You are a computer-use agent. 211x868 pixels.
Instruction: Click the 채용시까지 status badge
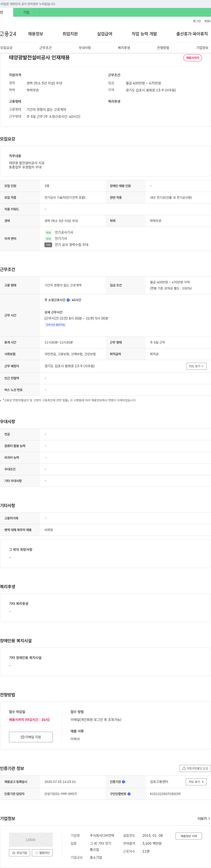(x=193, y=58)
